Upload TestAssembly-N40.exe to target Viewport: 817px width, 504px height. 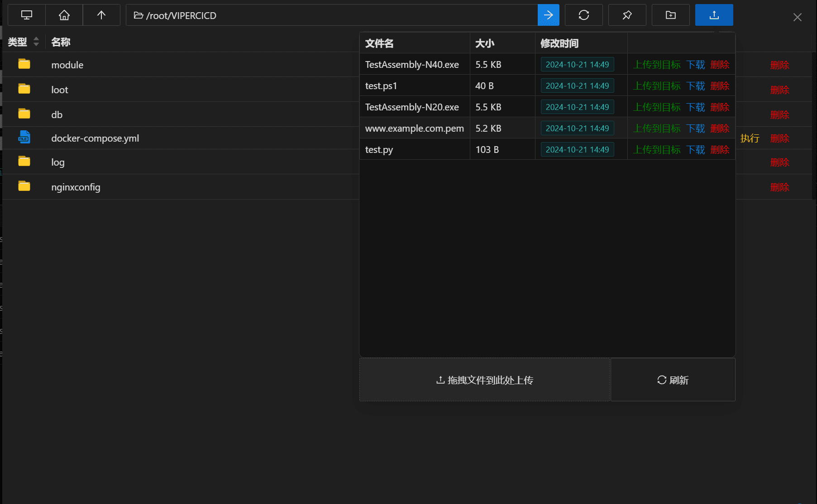tap(657, 65)
